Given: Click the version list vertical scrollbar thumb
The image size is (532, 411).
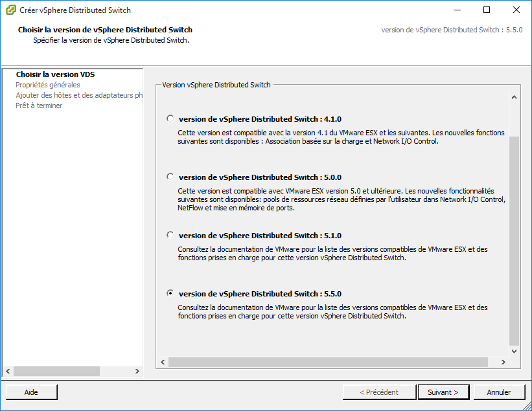Looking at the screenshot, I should pyautogui.click(x=515, y=239).
